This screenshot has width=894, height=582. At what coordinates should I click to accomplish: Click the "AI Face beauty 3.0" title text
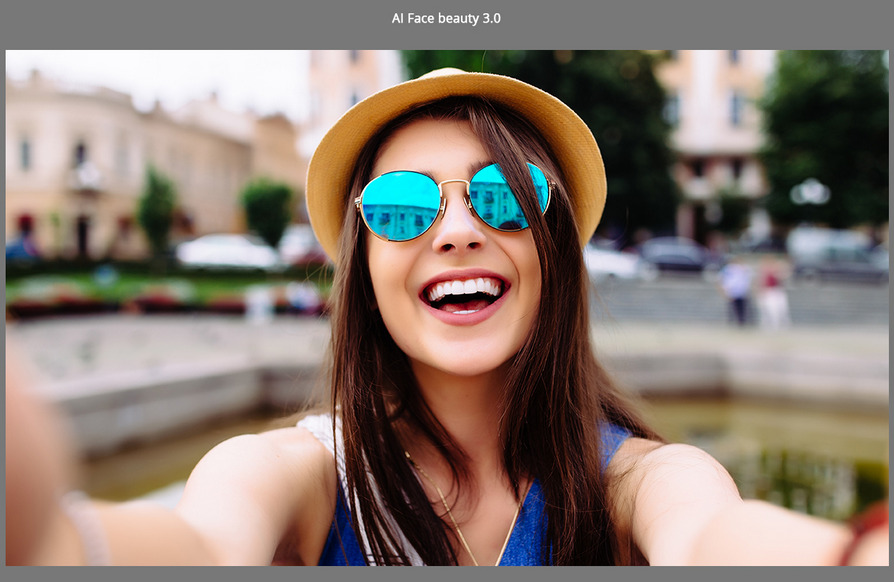coord(446,18)
